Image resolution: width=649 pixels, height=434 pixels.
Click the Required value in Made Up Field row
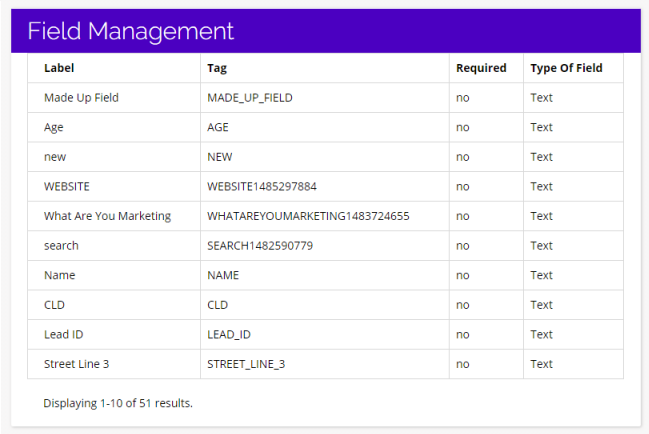click(x=463, y=98)
